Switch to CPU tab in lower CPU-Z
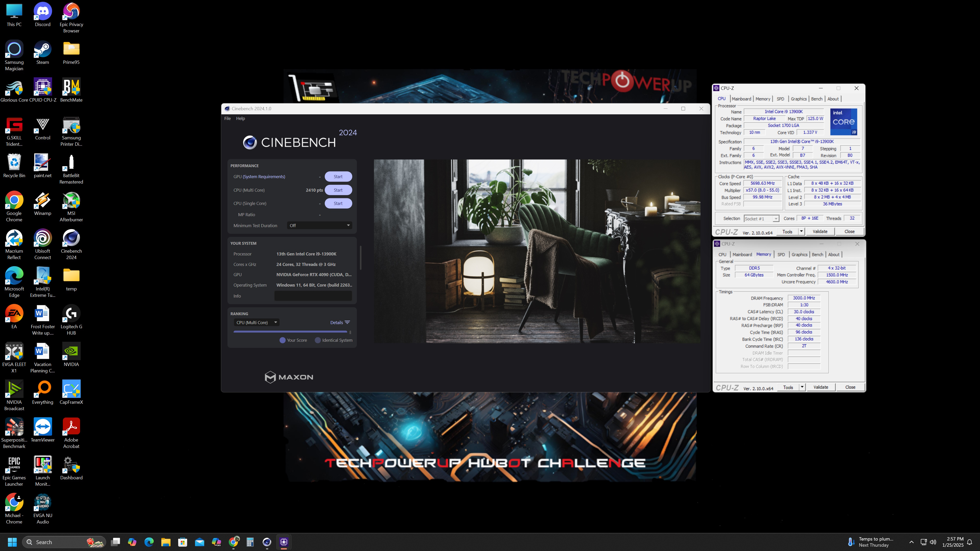980x551 pixels. coord(722,255)
